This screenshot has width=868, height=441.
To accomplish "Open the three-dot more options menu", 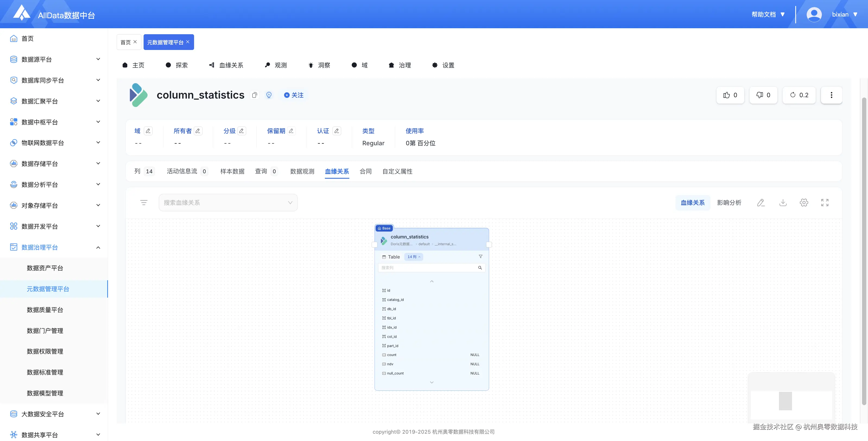I will coord(831,95).
